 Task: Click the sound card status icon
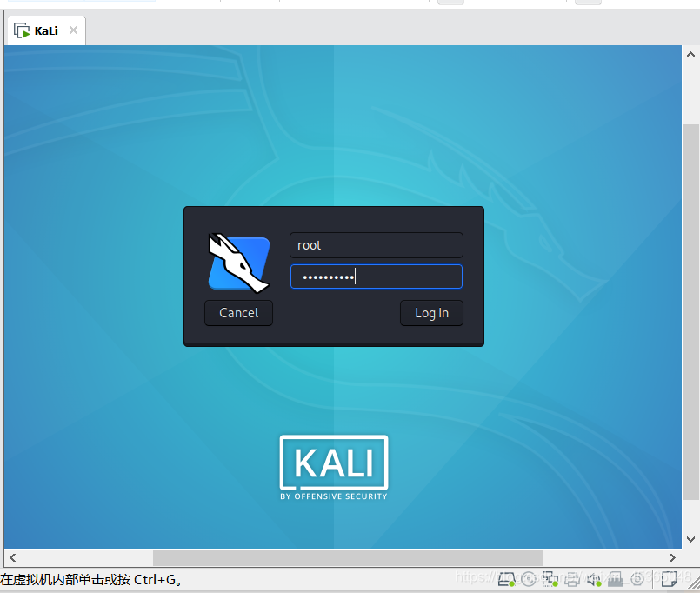[594, 579]
